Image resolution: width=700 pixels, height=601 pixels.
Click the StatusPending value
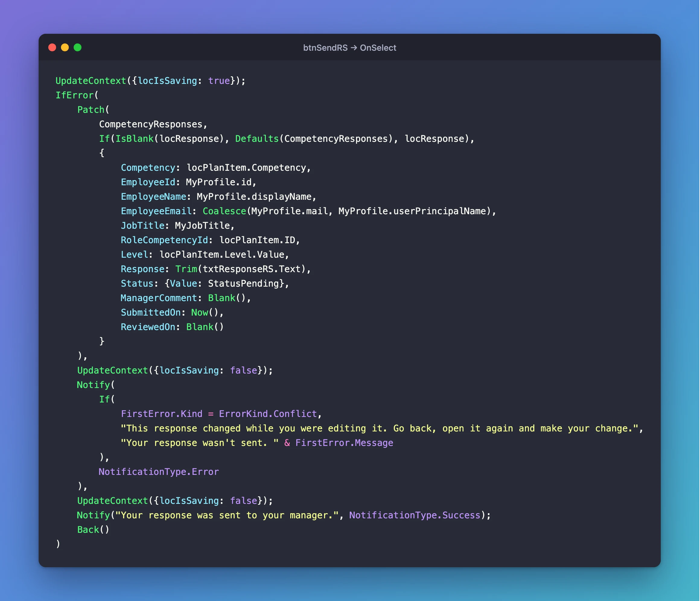(x=243, y=284)
